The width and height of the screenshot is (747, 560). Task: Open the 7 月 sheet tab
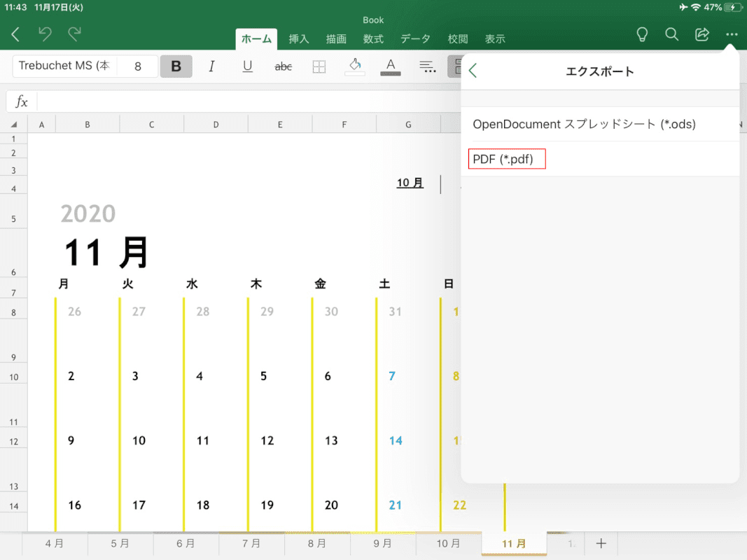251,543
